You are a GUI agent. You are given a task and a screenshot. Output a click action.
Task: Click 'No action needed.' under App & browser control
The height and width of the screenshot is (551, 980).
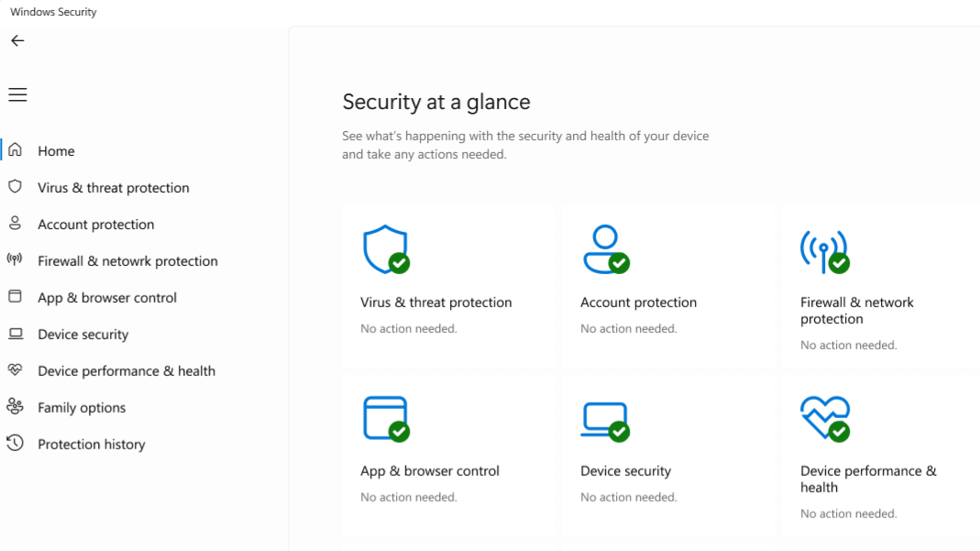tap(409, 497)
